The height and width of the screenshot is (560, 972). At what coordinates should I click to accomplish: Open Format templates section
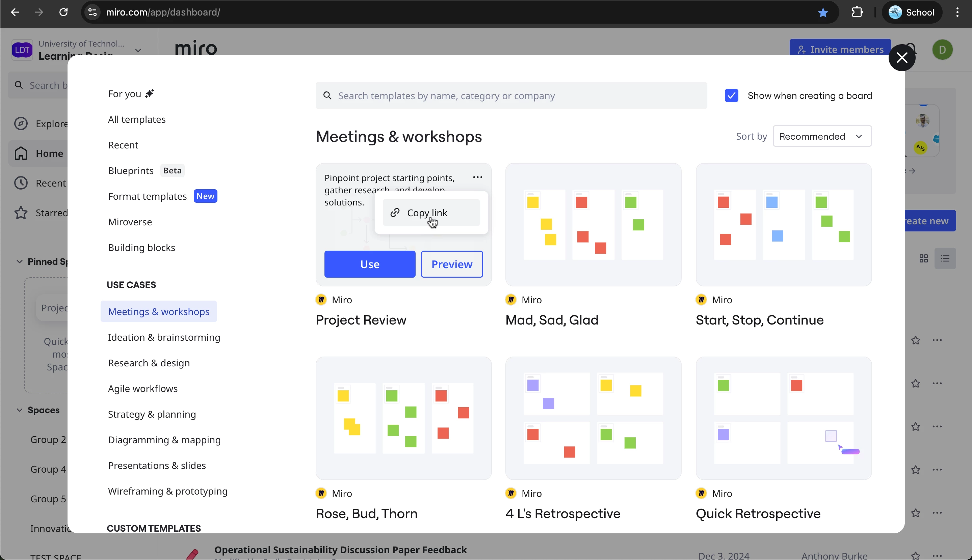point(162,197)
